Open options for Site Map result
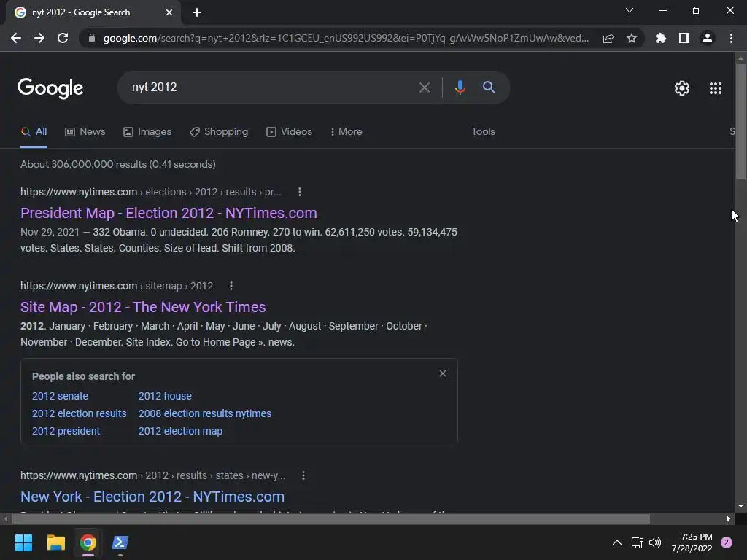This screenshot has height=560, width=747. coord(231,286)
